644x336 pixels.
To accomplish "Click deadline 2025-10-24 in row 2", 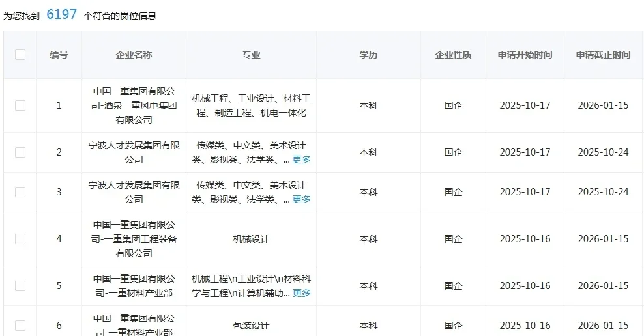I will pos(603,152).
